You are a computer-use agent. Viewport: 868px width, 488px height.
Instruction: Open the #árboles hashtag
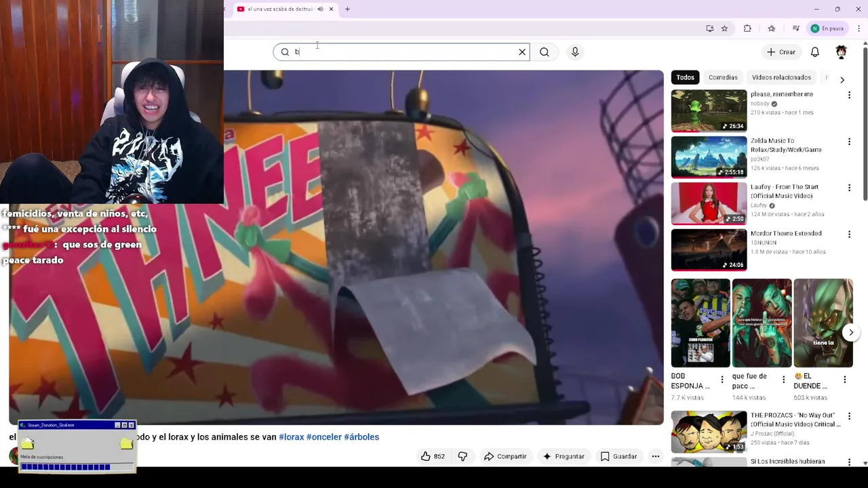coord(361,437)
